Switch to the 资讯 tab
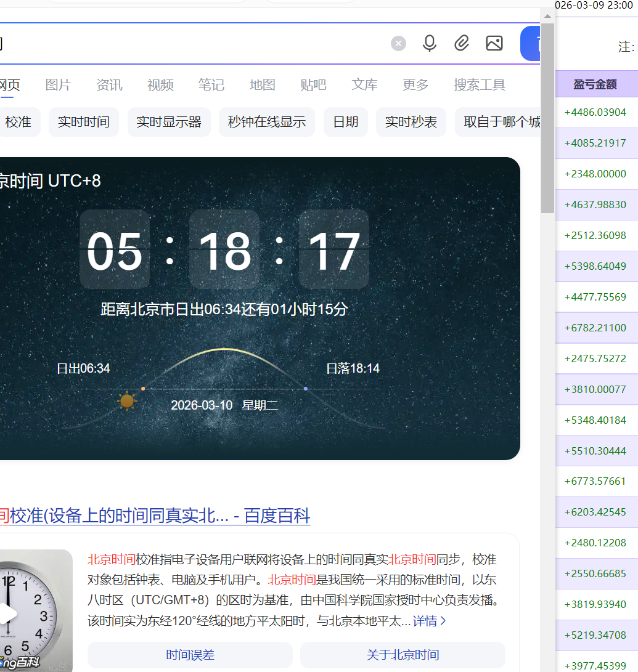Screen dimensions: 638x672 (x=109, y=85)
